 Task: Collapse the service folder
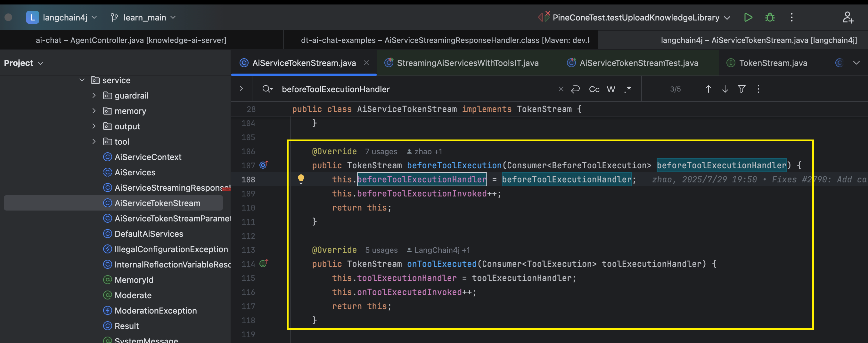82,80
